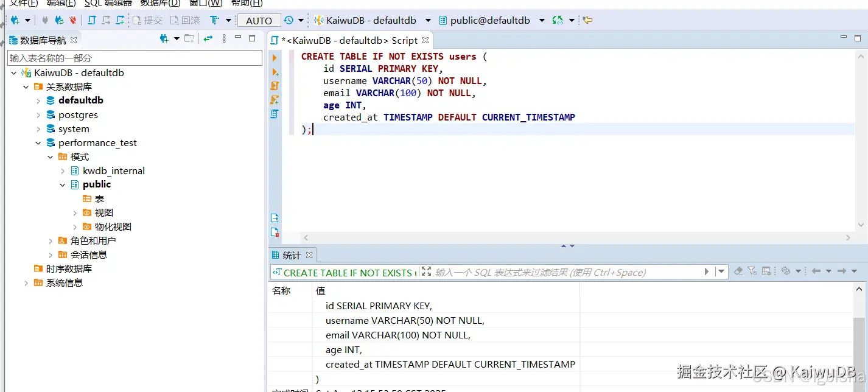868x392 pixels.
Task: Click the expand panel icon beside SQL filter
Action: [426, 271]
